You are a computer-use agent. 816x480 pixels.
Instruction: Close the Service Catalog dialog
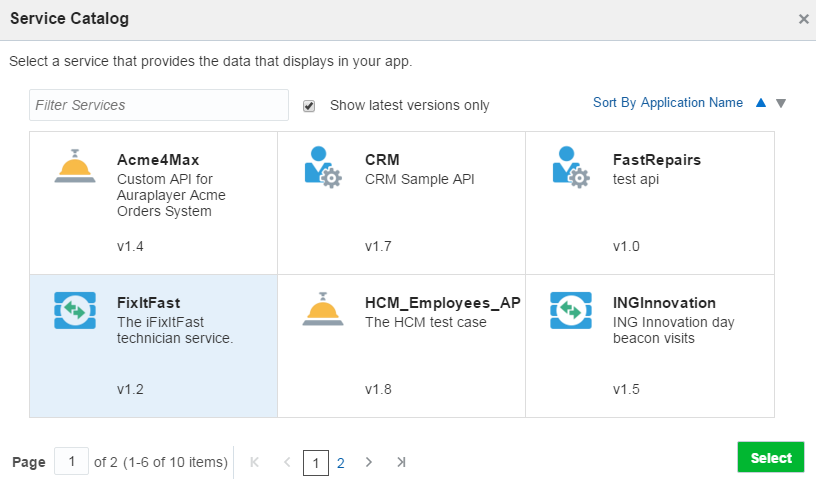[803, 19]
